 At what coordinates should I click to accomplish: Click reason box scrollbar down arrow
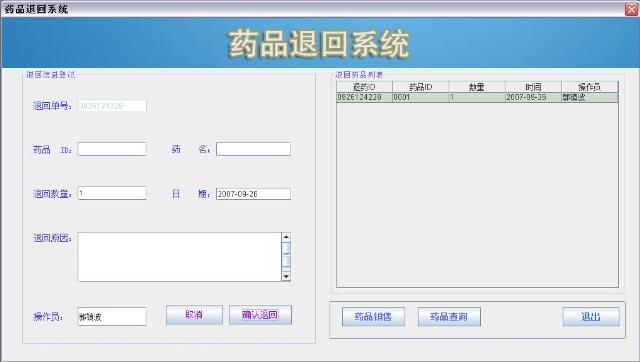(x=286, y=276)
